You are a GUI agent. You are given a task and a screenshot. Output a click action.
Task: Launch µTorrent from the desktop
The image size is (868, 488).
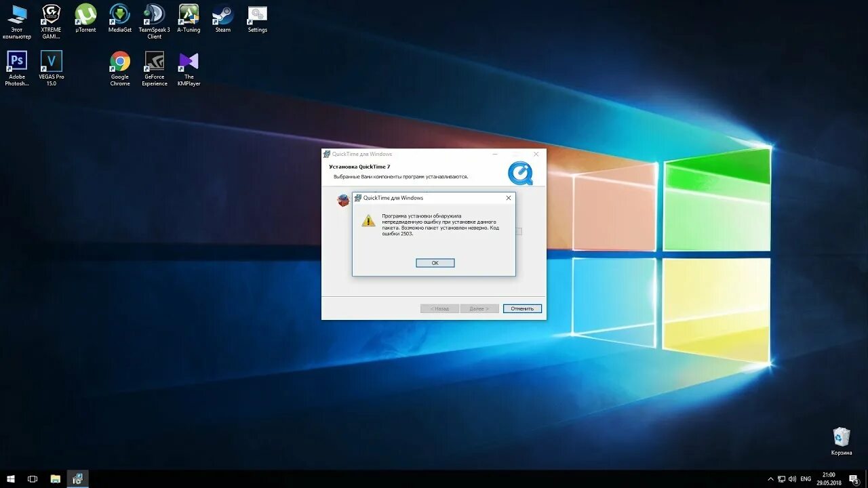click(85, 18)
